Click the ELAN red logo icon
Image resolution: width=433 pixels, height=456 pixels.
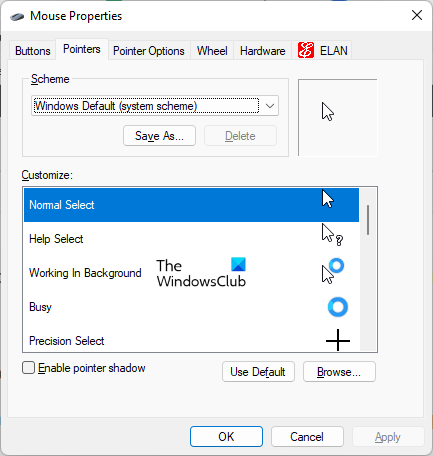coord(306,50)
